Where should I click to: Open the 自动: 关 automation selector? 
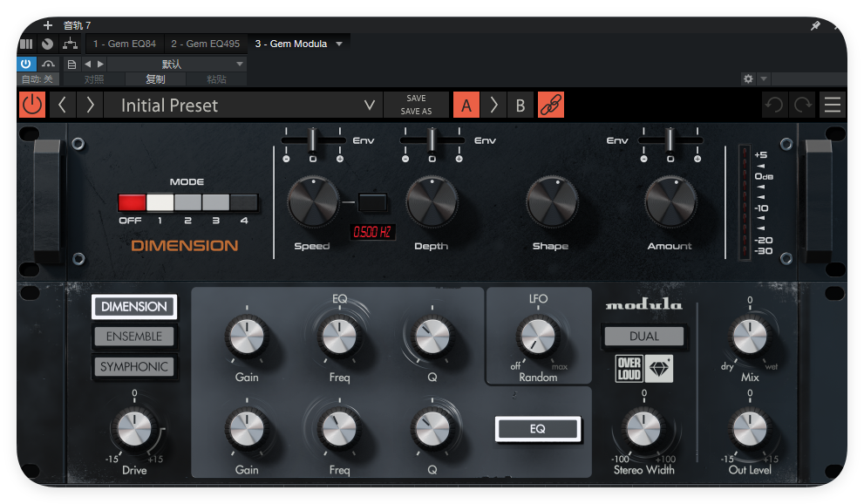(x=37, y=78)
